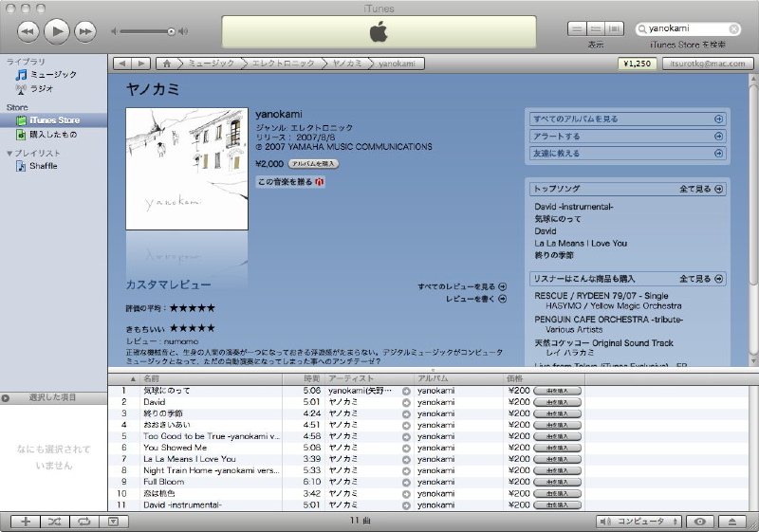759x532 pixels.
Task: Click アルバムを購入 buy album button
Action: tap(313, 164)
